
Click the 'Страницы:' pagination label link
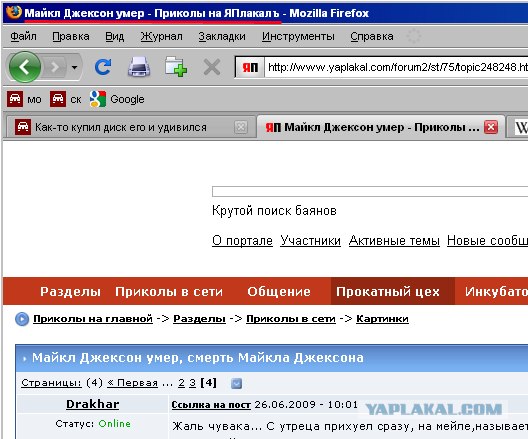click(x=51, y=383)
